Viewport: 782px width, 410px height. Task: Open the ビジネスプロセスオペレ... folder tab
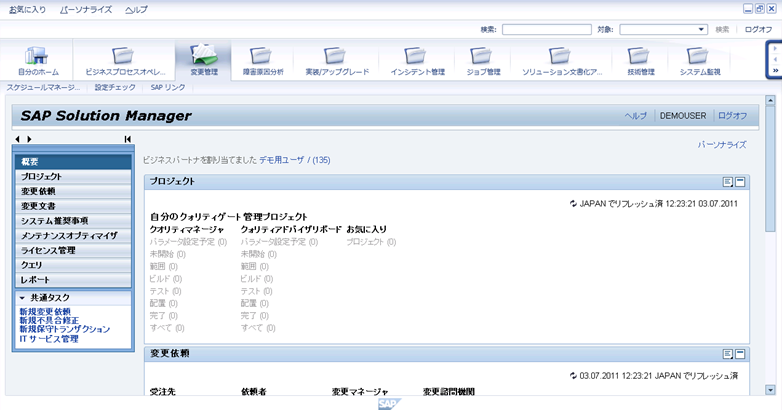[124, 60]
